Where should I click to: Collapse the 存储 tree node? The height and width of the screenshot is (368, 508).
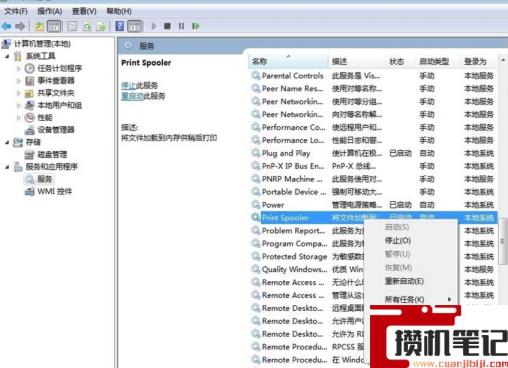(7, 142)
